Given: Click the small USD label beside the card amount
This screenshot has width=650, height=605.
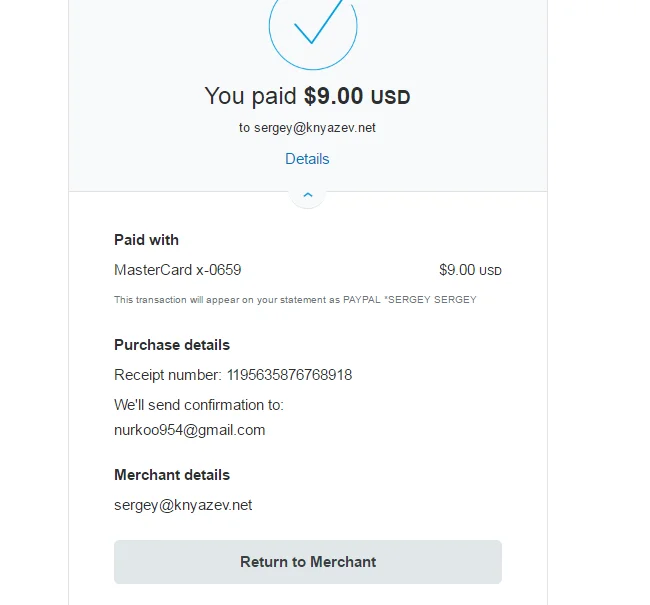Looking at the screenshot, I should click(491, 271).
